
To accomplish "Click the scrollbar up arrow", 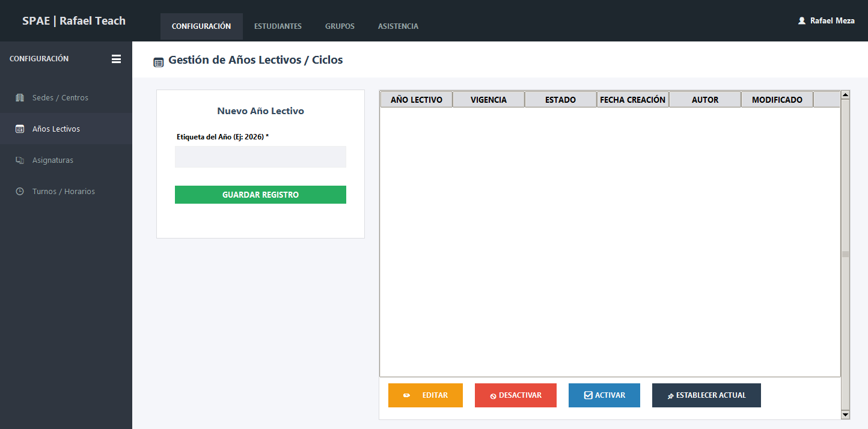I will [x=845, y=94].
